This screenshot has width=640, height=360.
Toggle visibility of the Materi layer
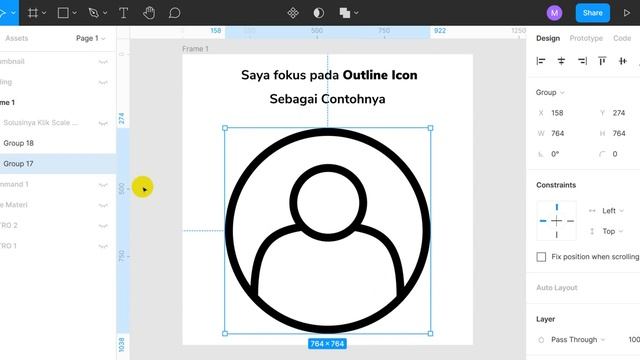(103, 205)
